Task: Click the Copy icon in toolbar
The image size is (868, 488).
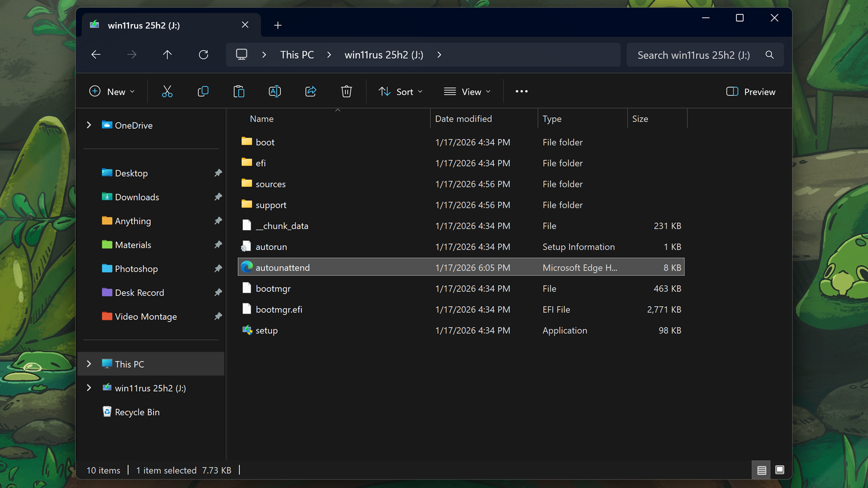Action: click(x=203, y=92)
